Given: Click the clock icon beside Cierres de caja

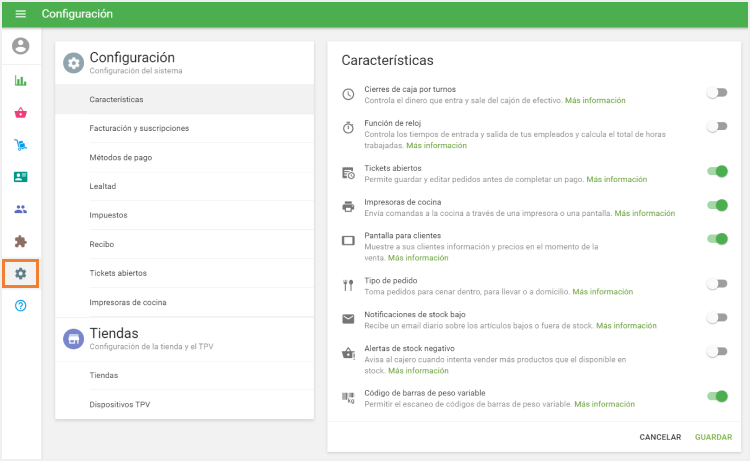Looking at the screenshot, I should [x=348, y=94].
